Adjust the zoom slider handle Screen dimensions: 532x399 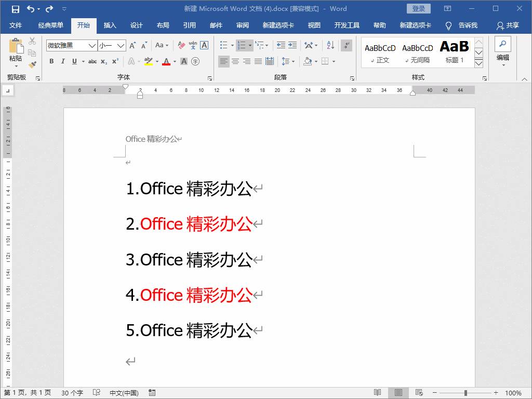(465, 393)
